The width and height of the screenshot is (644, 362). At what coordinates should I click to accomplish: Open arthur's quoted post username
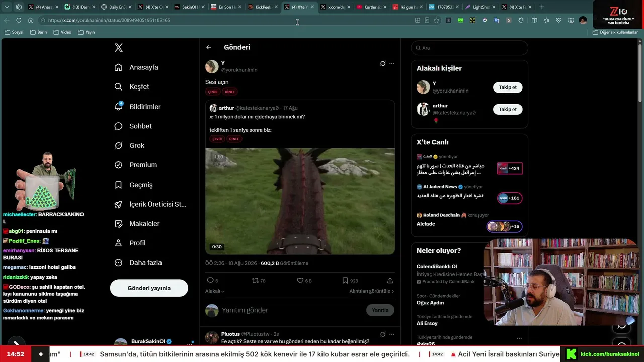coord(226,108)
